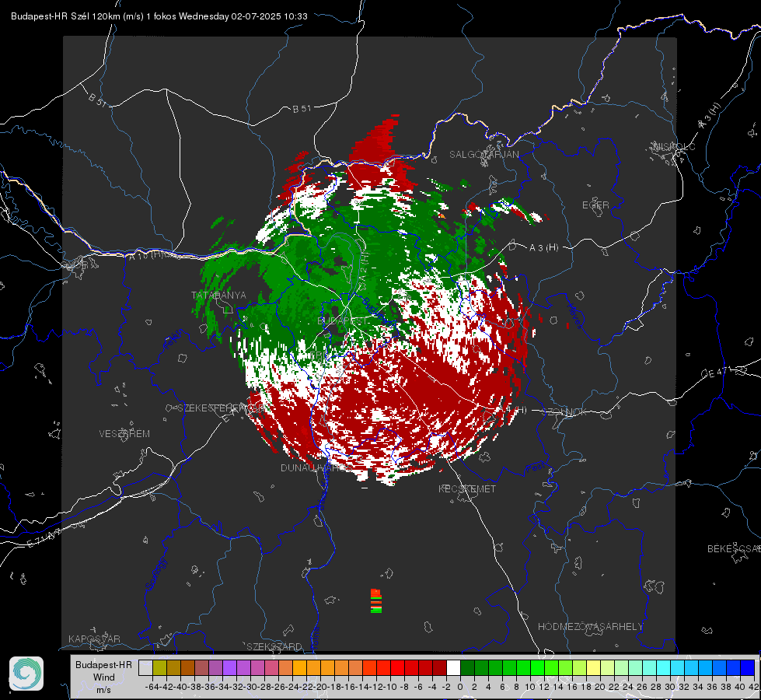Select the bright yellow legend swatch
761x700 pixels.
(x=593, y=667)
